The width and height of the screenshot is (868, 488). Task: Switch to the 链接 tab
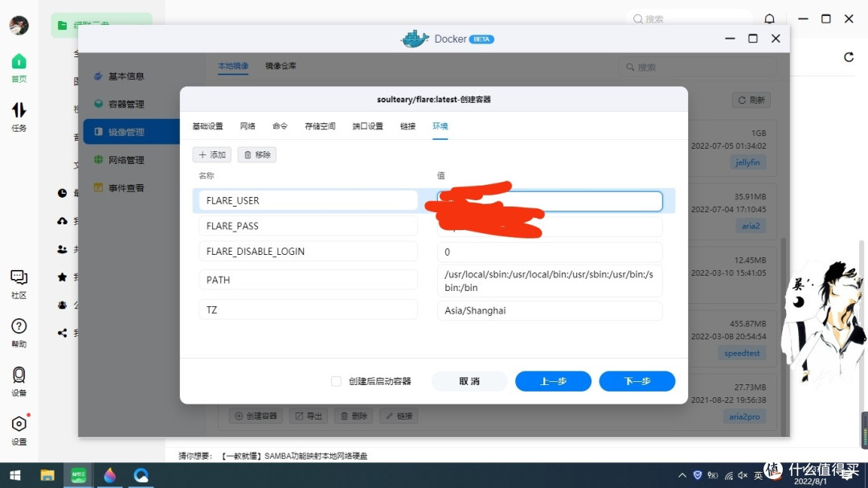point(407,126)
